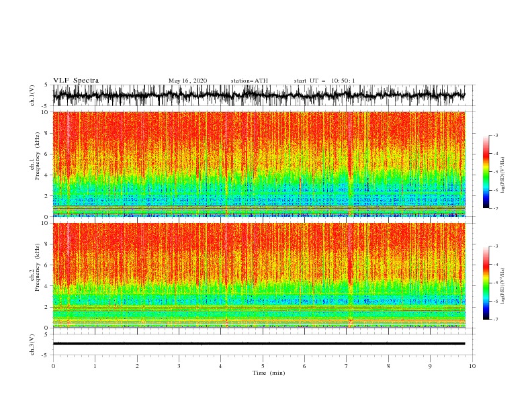Click the ch.1 spectrogram plot

click(x=259, y=164)
